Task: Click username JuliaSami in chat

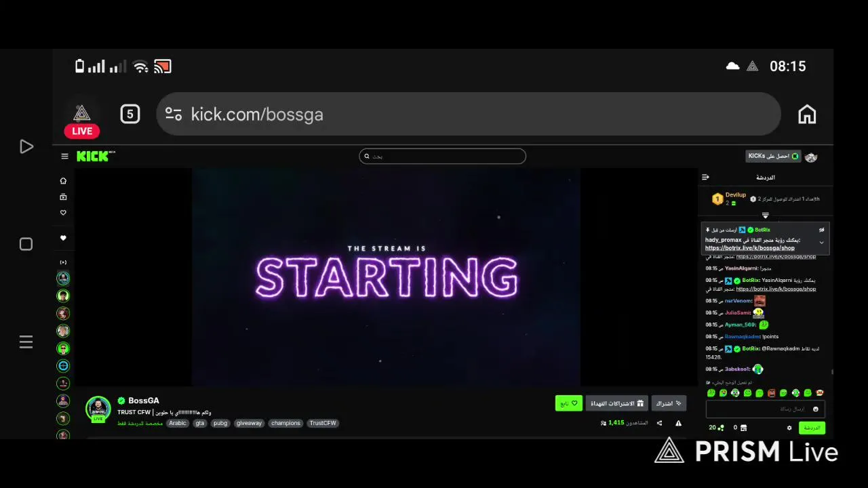Action: point(738,313)
